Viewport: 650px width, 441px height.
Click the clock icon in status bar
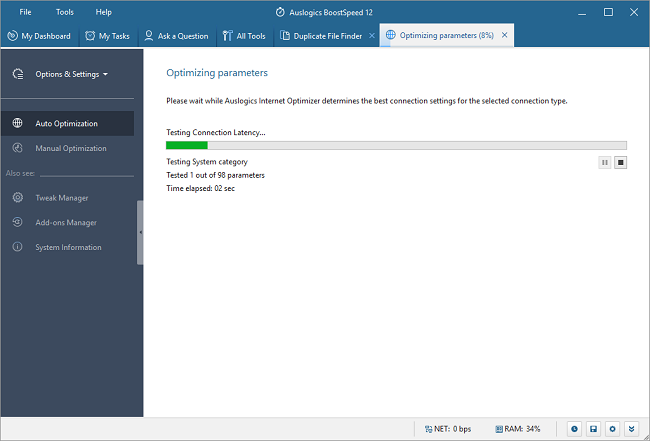575,429
